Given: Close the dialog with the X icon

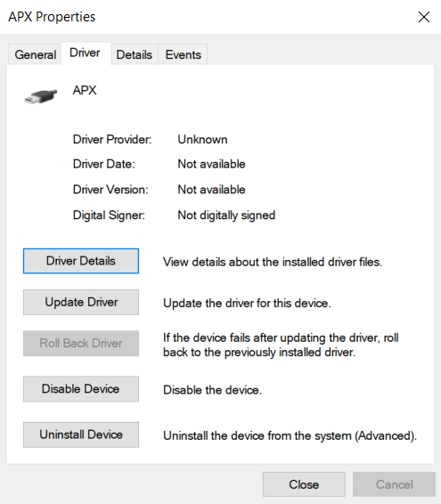Looking at the screenshot, I should (x=424, y=17).
